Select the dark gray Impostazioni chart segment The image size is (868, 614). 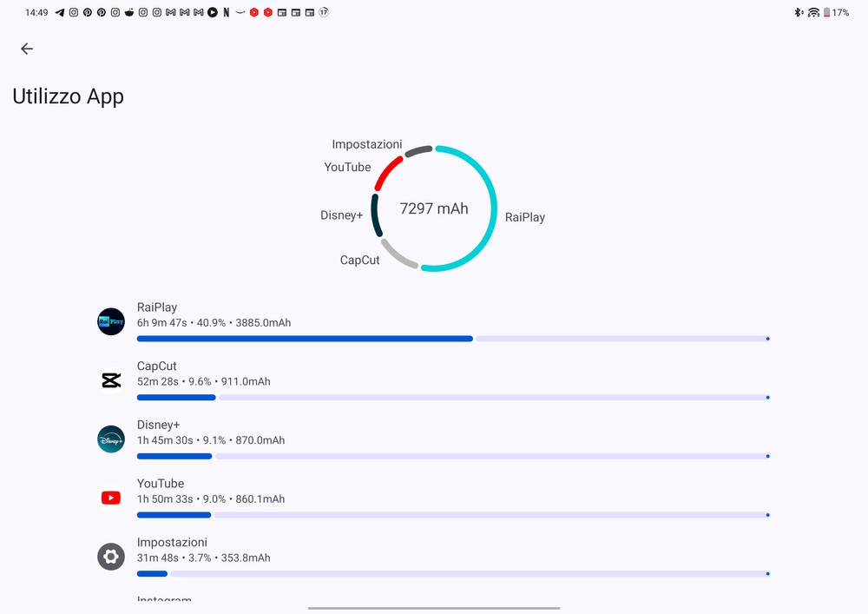[x=418, y=150]
